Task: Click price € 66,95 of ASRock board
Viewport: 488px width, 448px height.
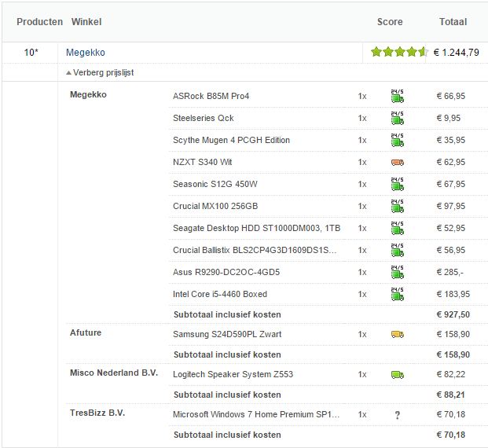Action: tap(451, 96)
